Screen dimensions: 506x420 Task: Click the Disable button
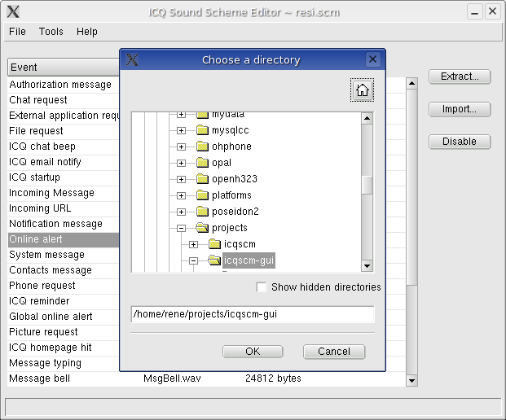tap(460, 142)
